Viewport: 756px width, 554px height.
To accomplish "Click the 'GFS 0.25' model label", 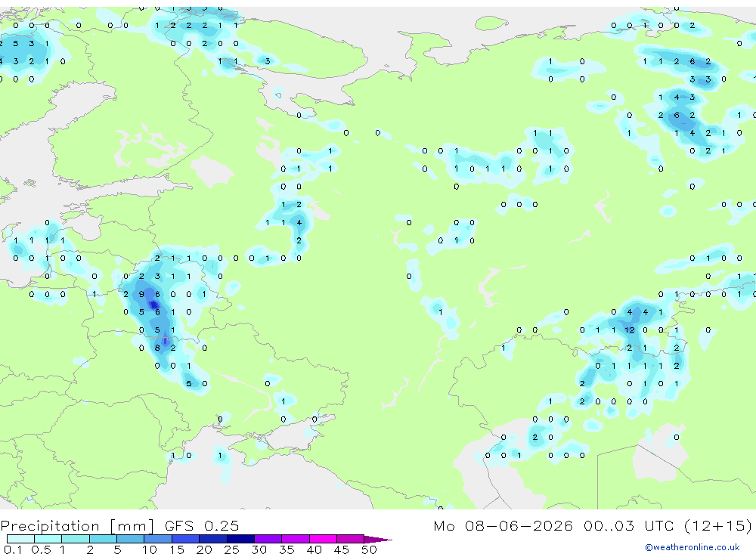I will tap(202, 526).
